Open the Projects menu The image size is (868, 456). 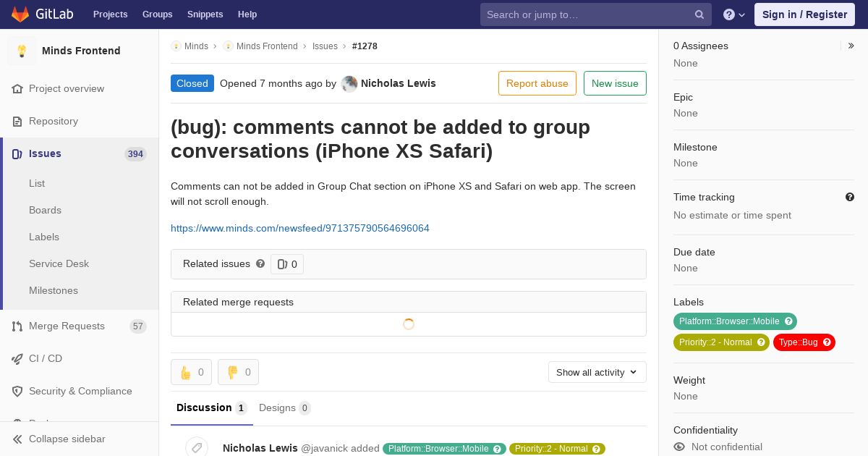click(110, 14)
